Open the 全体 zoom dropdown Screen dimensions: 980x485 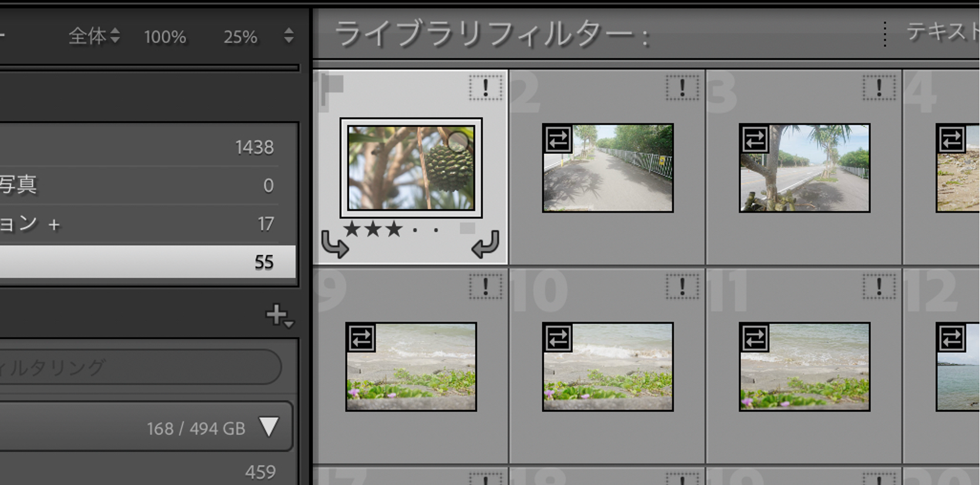[x=94, y=36]
